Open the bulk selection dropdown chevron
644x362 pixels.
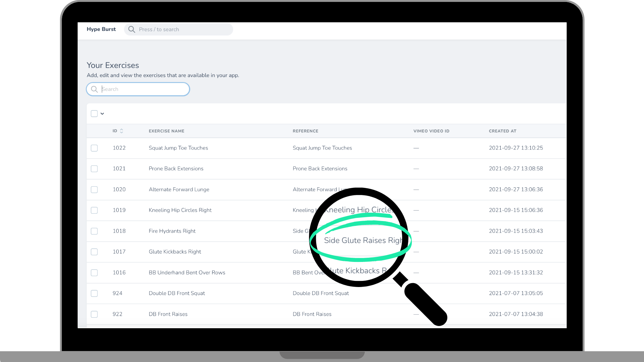coord(102,114)
